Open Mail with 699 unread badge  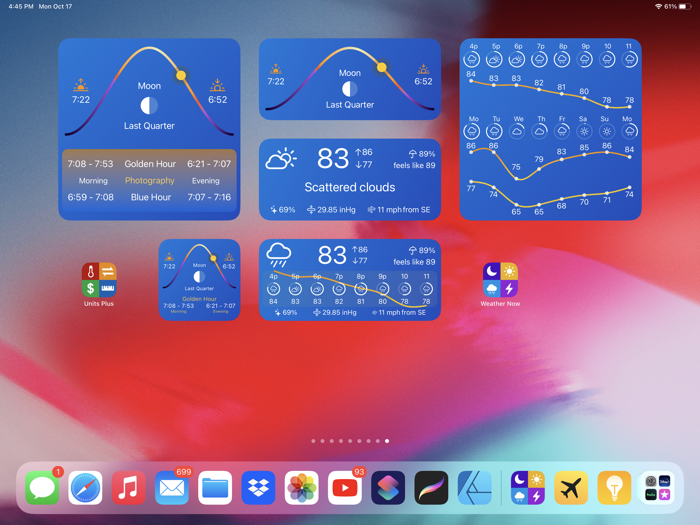coord(172,488)
